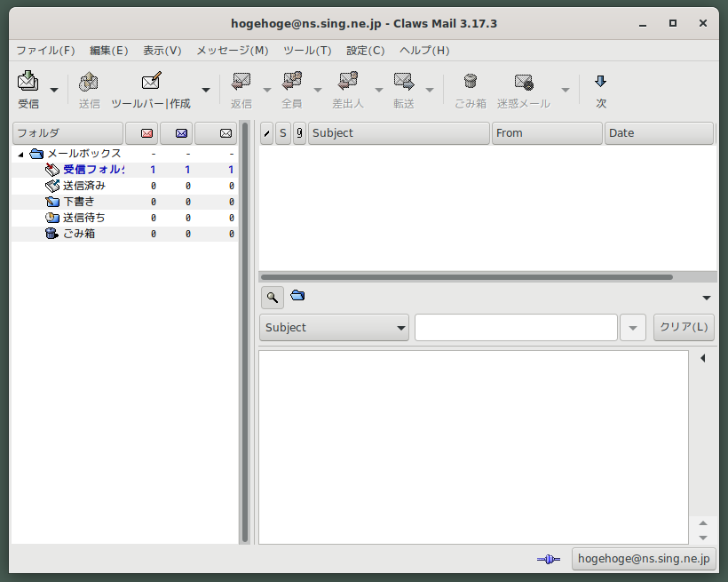Click the mark column header

266,133
